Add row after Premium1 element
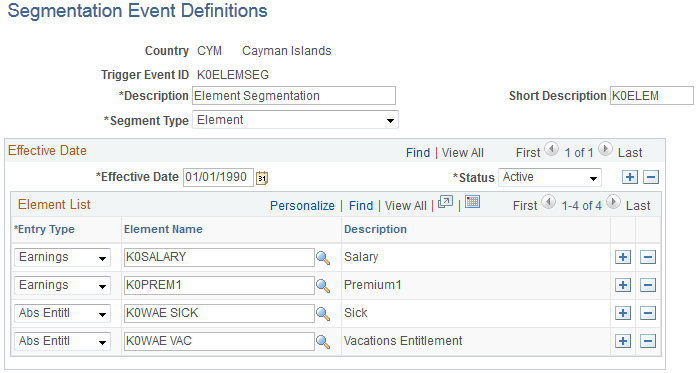 tap(623, 285)
